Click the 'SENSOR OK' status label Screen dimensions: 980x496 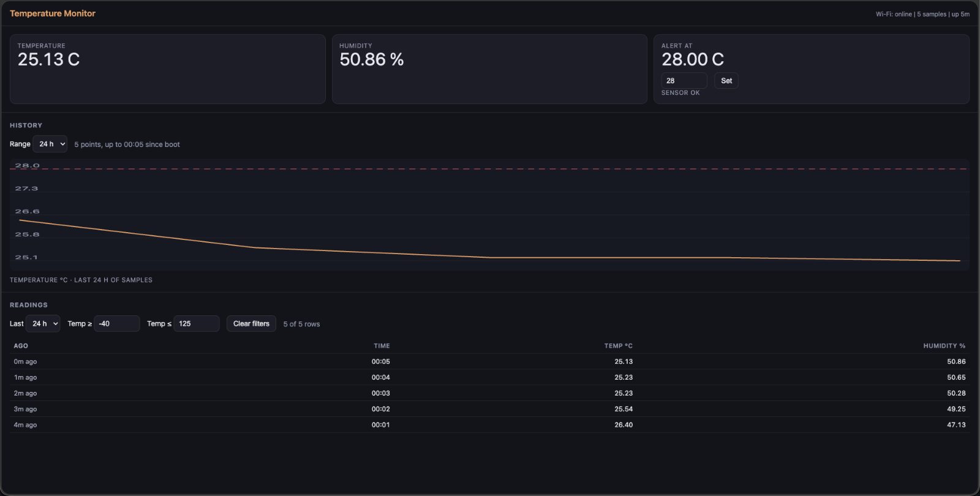tap(680, 93)
